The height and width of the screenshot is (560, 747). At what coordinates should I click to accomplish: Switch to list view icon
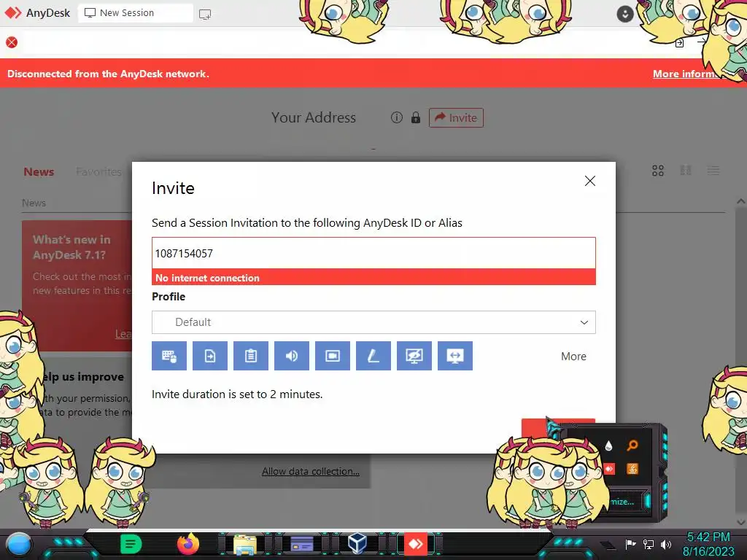pyautogui.click(x=713, y=171)
